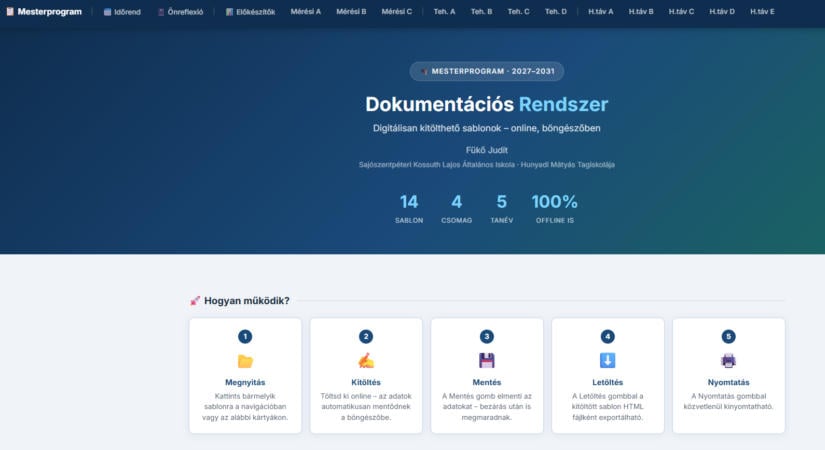Click the printer icon on Nyomtatás card

tap(728, 361)
